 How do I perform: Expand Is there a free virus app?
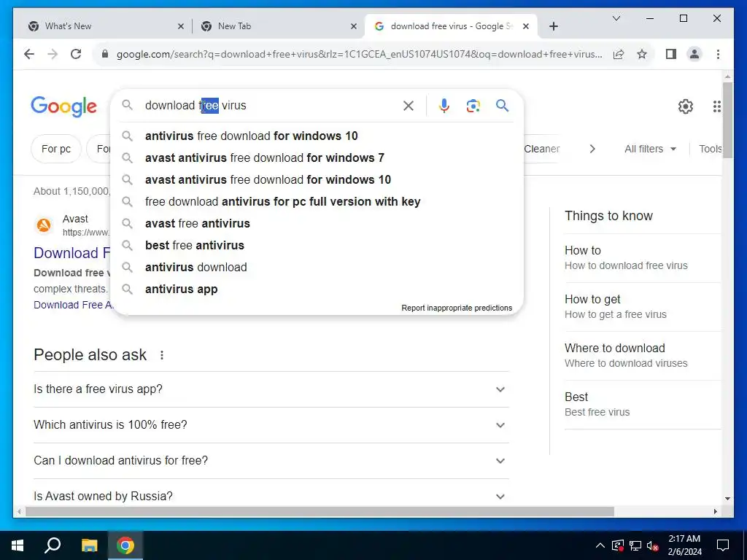271,389
